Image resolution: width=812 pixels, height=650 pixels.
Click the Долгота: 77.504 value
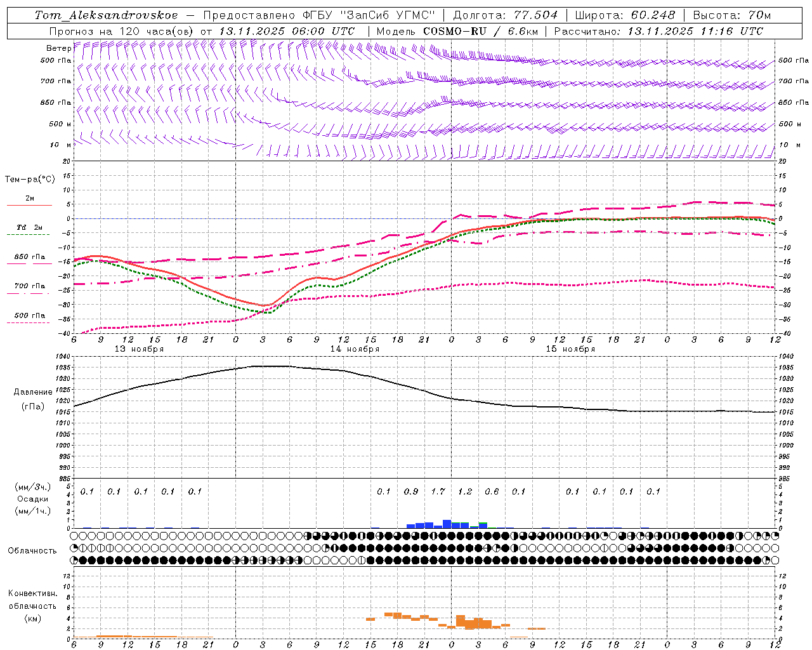506,15
